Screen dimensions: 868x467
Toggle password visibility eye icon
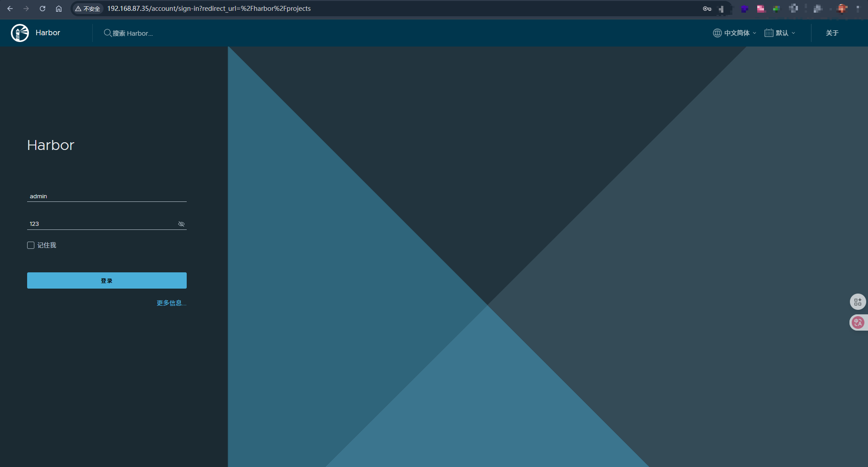pyautogui.click(x=181, y=224)
